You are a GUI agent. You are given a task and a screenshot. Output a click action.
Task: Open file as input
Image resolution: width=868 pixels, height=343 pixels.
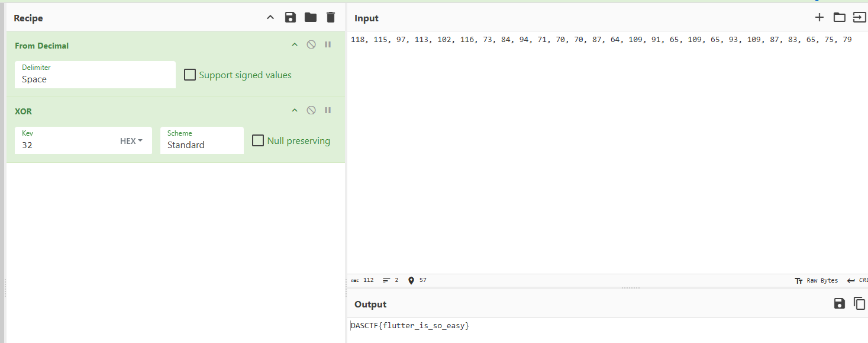coord(859,18)
